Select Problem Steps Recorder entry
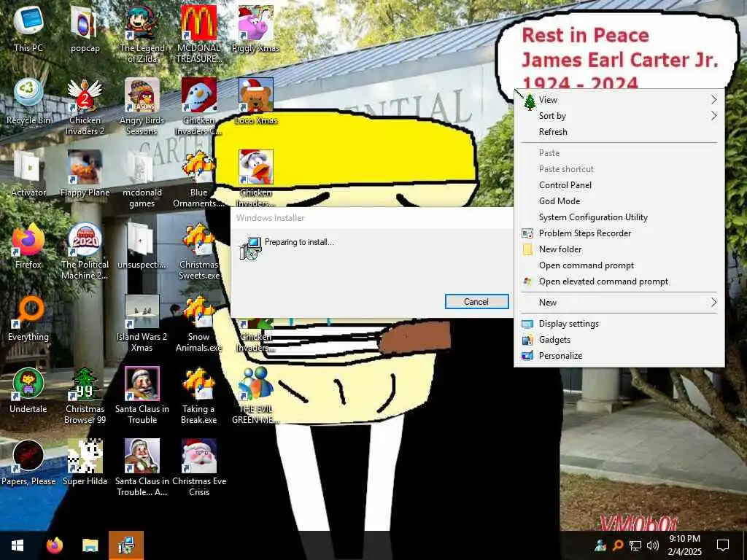The height and width of the screenshot is (560, 747). click(x=619, y=233)
